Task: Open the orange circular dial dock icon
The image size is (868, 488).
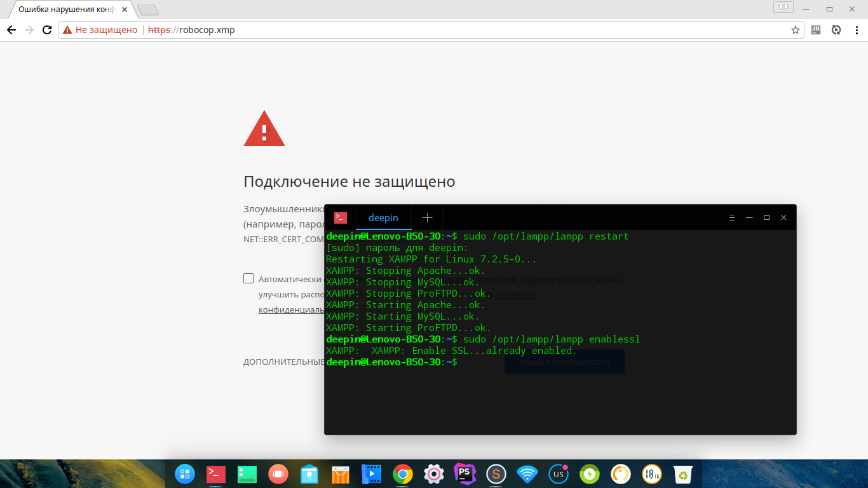Action: 621,473
